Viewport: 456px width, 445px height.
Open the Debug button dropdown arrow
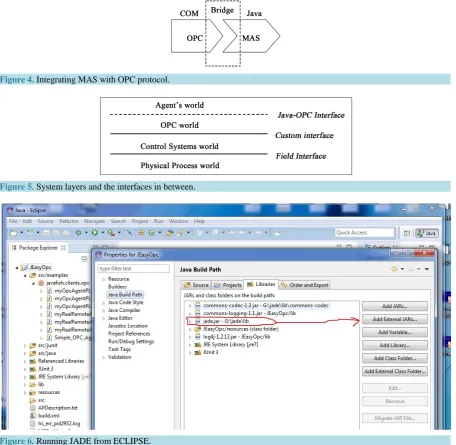click(x=86, y=233)
